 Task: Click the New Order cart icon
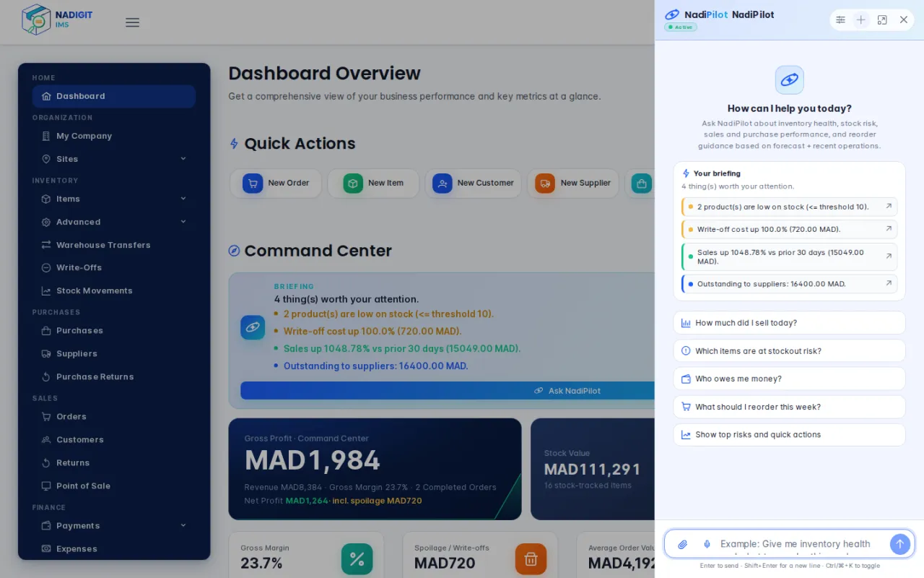click(253, 184)
